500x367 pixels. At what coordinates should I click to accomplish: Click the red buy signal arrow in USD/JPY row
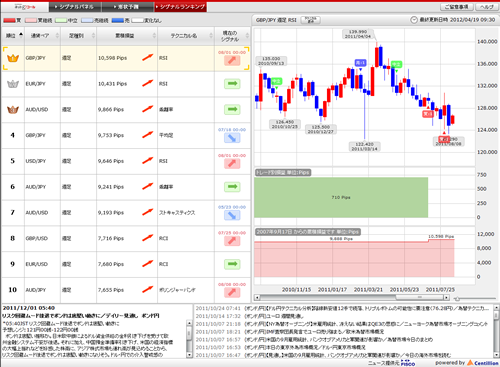232,163
